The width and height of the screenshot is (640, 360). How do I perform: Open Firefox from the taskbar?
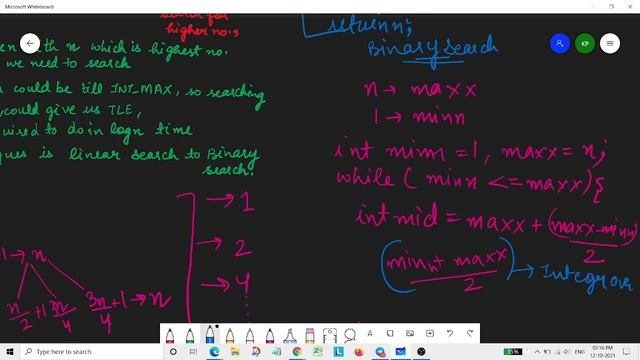pos(359,351)
